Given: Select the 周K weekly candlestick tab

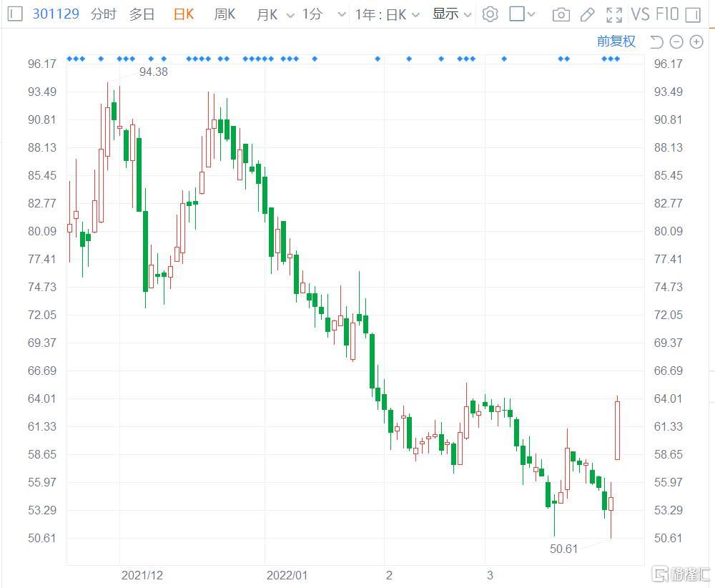Looking at the screenshot, I should click(225, 14).
